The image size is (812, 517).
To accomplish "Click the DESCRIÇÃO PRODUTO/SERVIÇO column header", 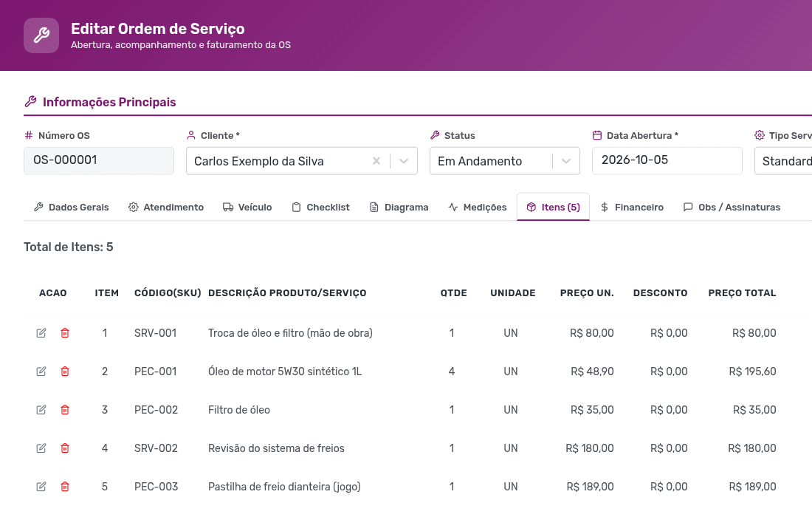I will 287,293.
